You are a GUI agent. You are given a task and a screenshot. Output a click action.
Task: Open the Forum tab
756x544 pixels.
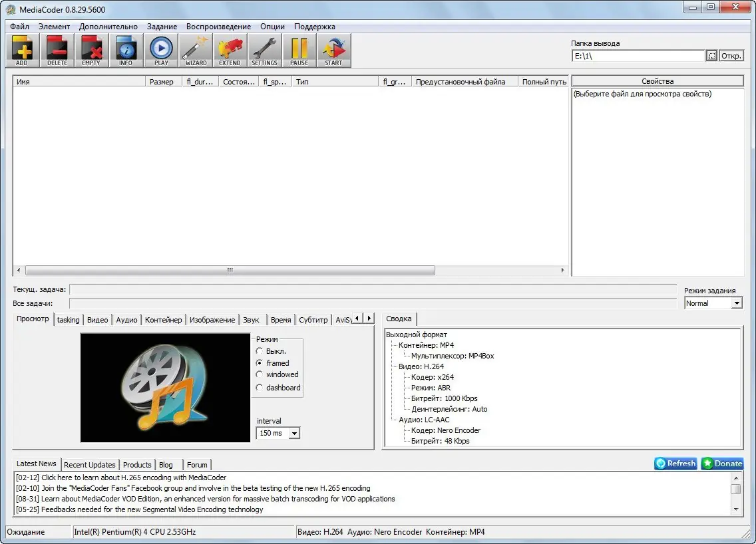point(197,465)
